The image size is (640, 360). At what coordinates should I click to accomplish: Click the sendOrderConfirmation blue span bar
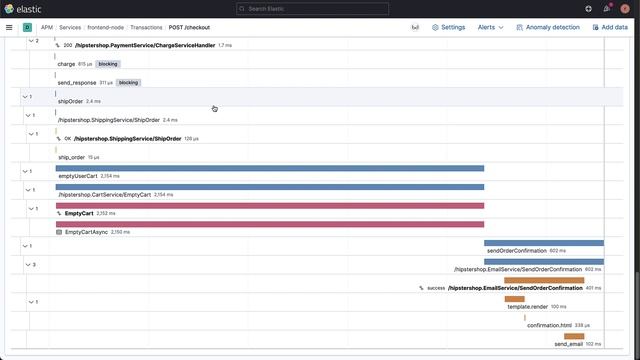point(544,243)
